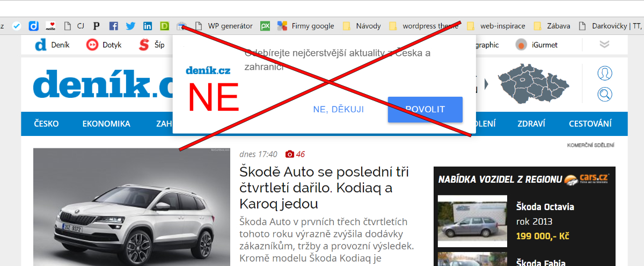The image size is (644, 266).
Task: Open the 46-photo gallery camera icon
Action: (x=290, y=154)
